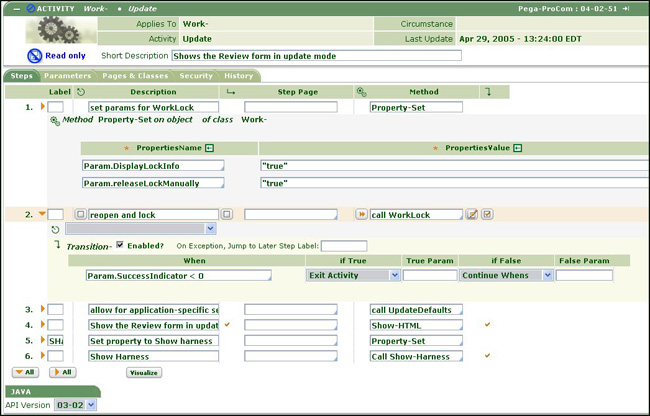Open the History tab
The height and width of the screenshot is (416, 650).
tap(238, 76)
